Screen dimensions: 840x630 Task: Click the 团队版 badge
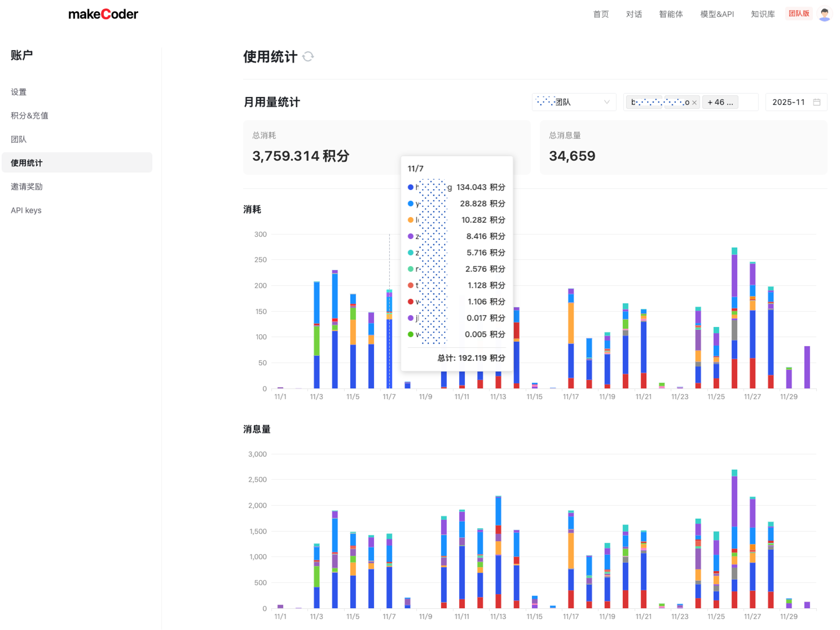point(799,14)
